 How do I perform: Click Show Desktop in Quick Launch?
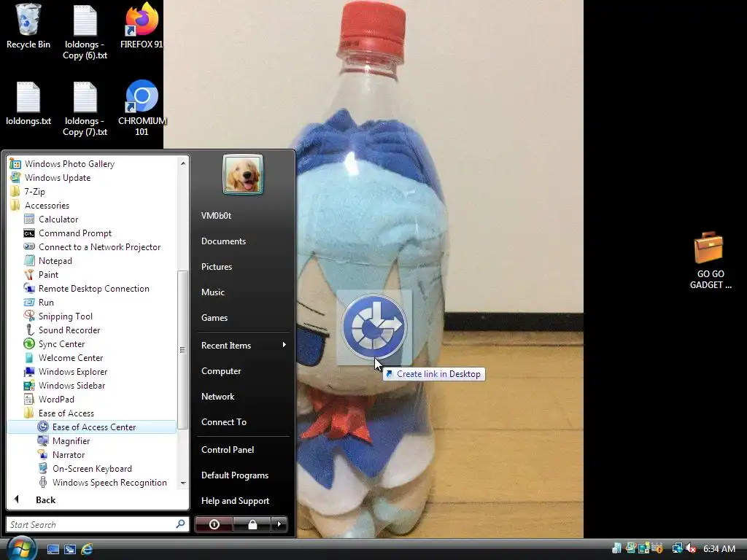pos(53,549)
